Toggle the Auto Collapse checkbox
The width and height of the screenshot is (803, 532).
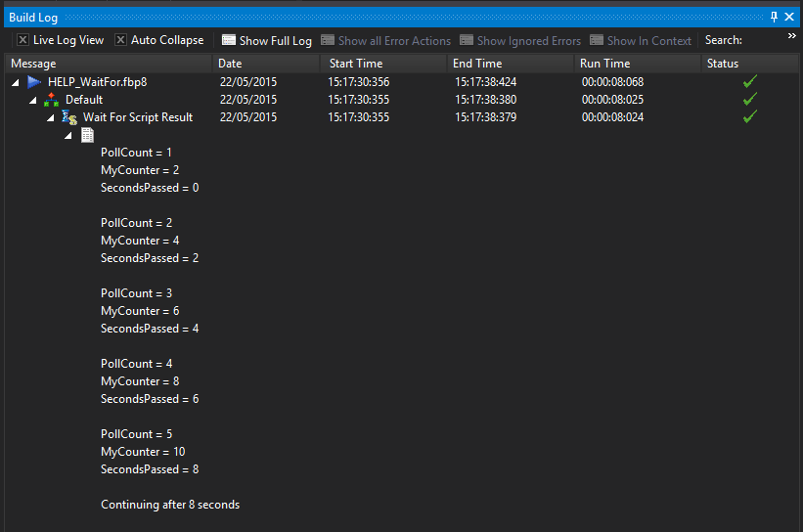click(120, 40)
